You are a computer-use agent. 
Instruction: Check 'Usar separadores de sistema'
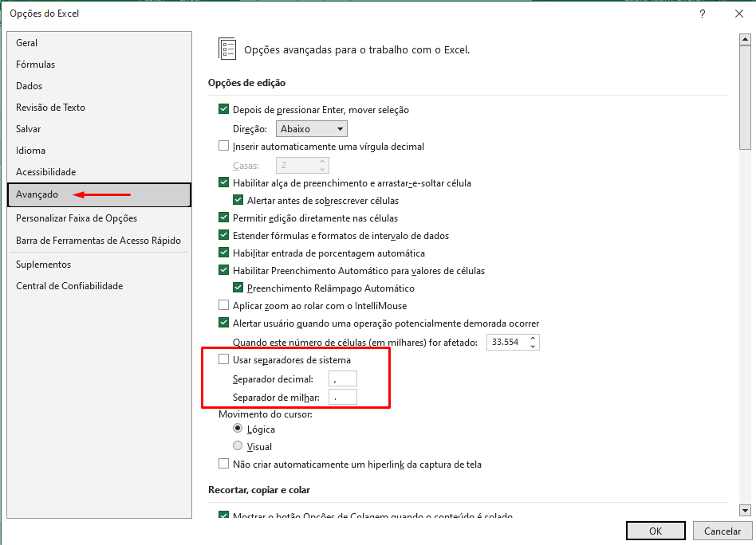224,359
